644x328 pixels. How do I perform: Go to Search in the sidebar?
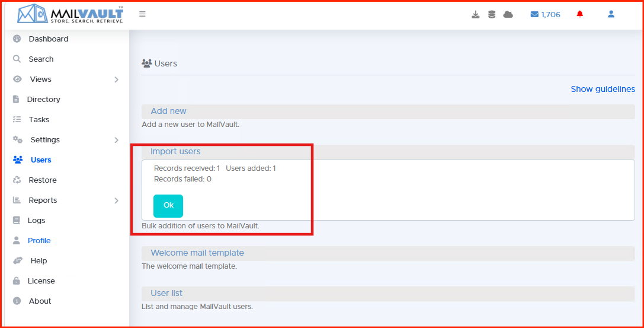tap(41, 59)
